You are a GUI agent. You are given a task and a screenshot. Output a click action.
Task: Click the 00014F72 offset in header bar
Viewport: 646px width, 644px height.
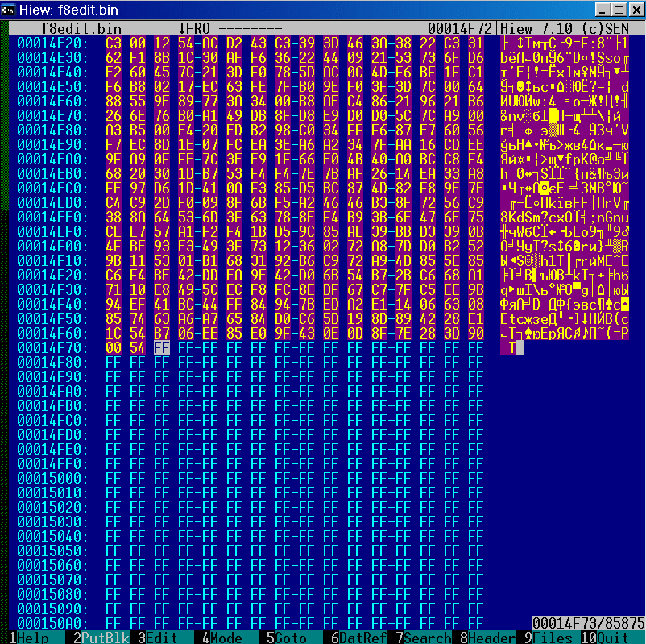pos(460,28)
